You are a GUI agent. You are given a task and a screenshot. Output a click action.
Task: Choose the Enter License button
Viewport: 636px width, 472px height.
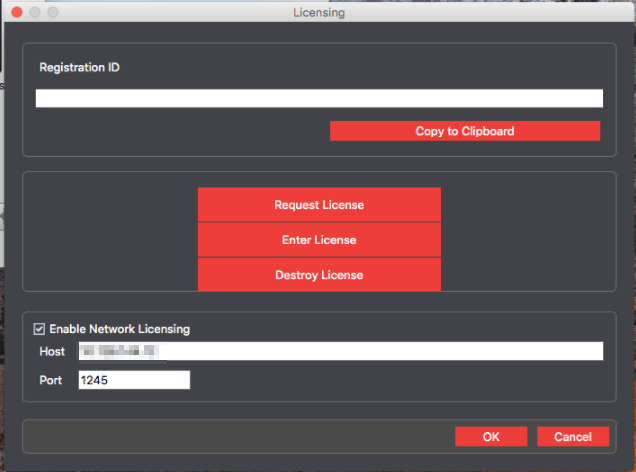(319, 240)
